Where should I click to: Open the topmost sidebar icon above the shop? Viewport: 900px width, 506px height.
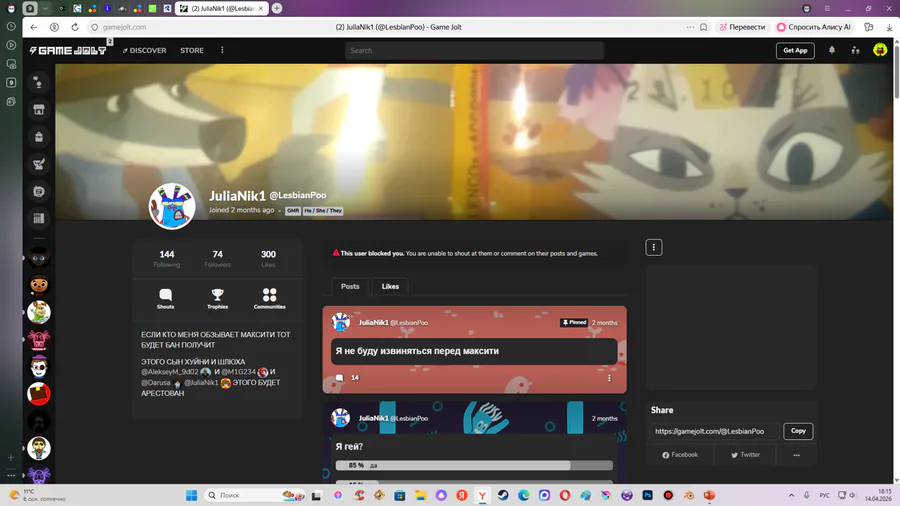coord(38,83)
